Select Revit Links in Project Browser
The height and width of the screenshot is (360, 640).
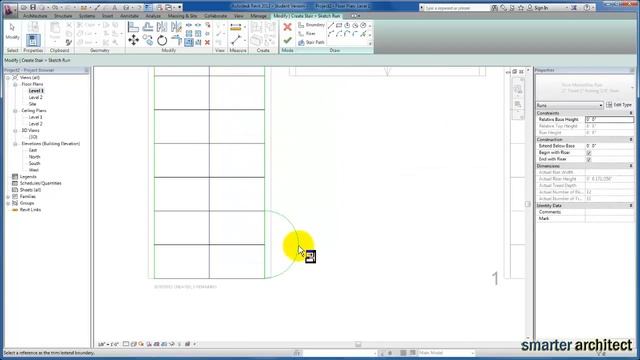tap(30, 210)
